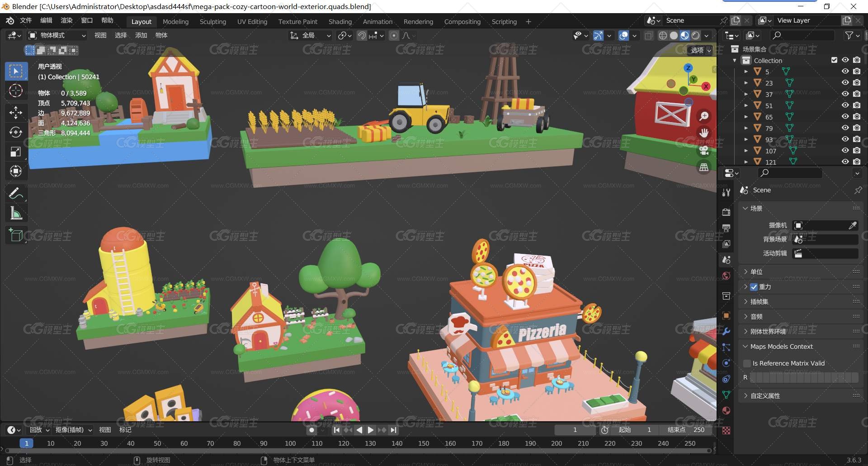Open transform orientation global dropdown
868x466 pixels.
(311, 35)
